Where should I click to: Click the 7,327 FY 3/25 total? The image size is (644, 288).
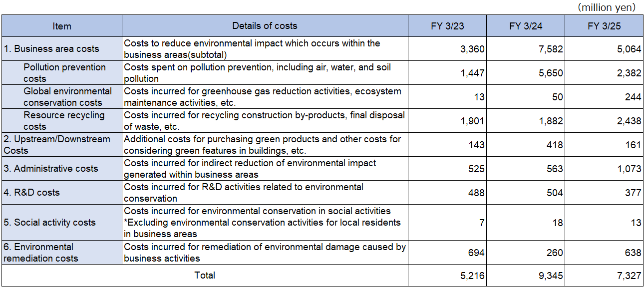click(x=628, y=275)
